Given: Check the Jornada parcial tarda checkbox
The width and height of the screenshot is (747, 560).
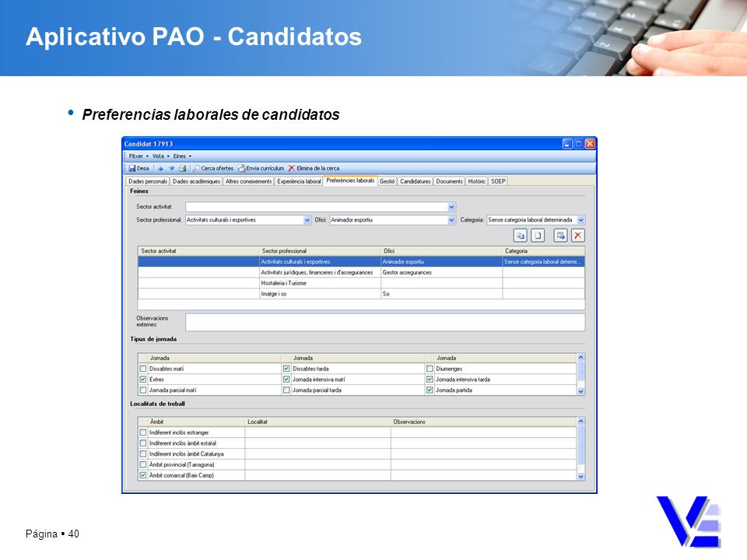Looking at the screenshot, I should tap(286, 390).
